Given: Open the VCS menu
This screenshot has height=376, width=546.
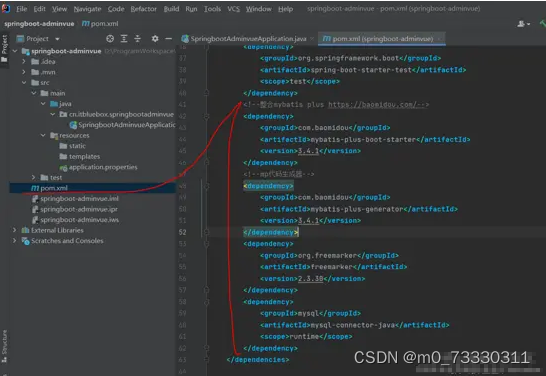Looking at the screenshot, I should point(234,9).
